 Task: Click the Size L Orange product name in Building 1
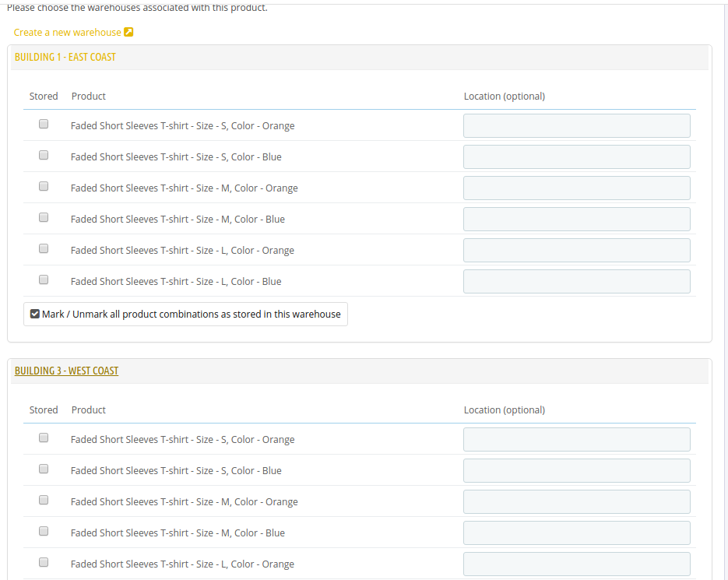(182, 251)
